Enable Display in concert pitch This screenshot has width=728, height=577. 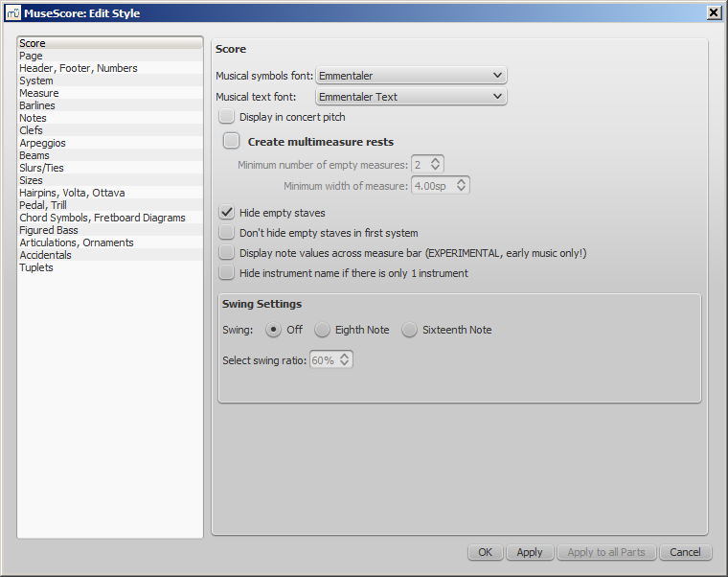pyautogui.click(x=227, y=117)
